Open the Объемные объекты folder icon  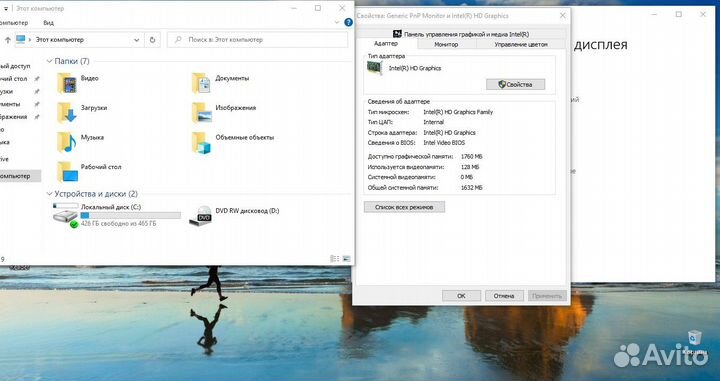pyautogui.click(x=201, y=142)
